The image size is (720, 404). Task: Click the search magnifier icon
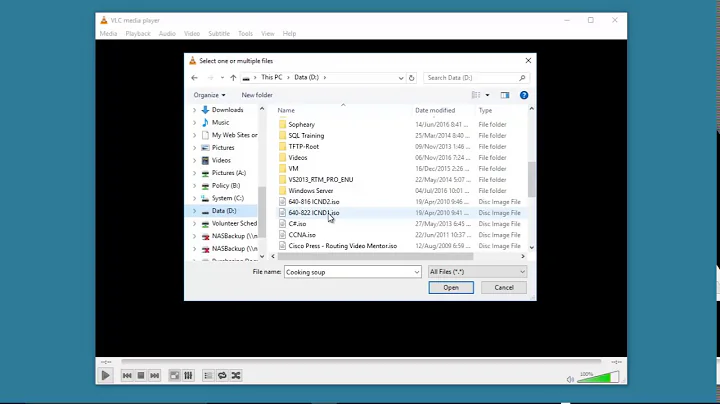[x=522, y=78]
